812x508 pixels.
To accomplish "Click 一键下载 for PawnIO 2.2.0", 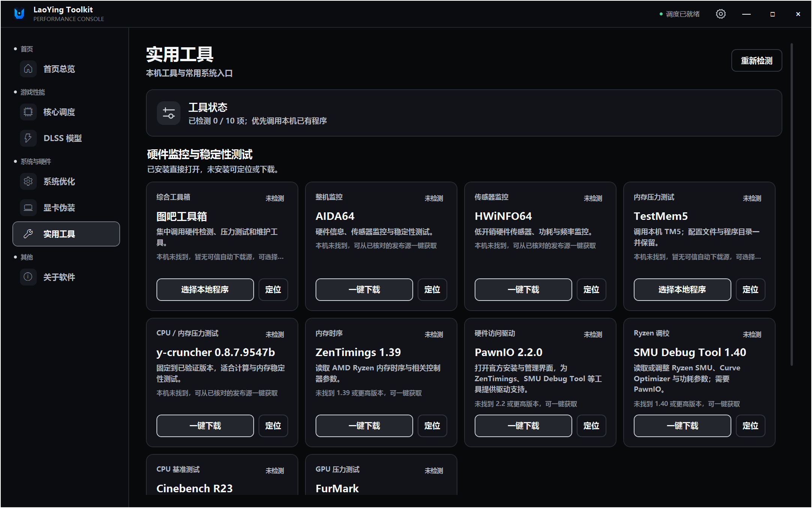I will pos(523,426).
